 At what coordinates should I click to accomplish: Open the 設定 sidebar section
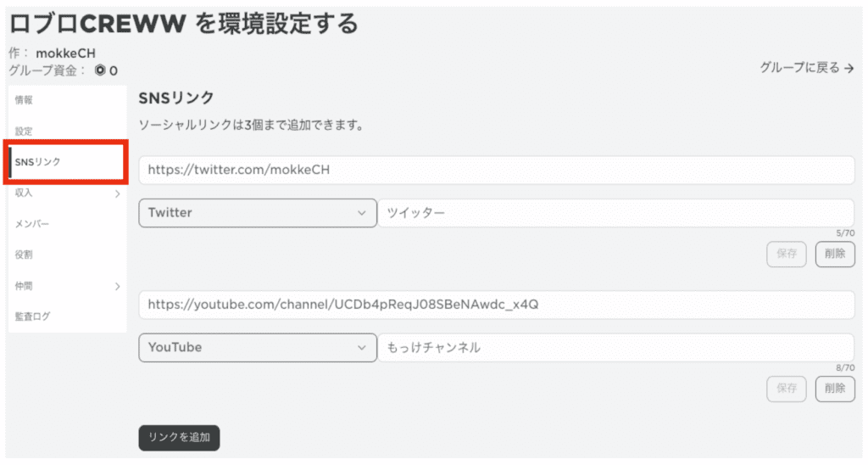click(24, 132)
